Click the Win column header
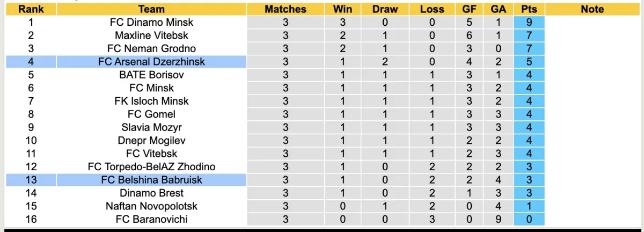This screenshot has width=644, height=232. click(343, 9)
